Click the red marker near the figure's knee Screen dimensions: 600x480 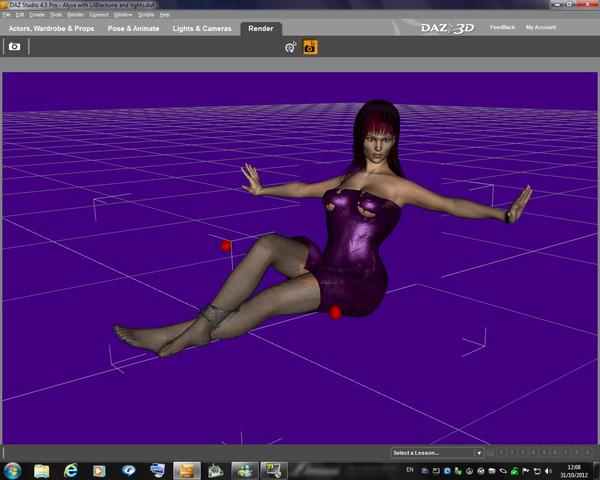tap(226, 246)
